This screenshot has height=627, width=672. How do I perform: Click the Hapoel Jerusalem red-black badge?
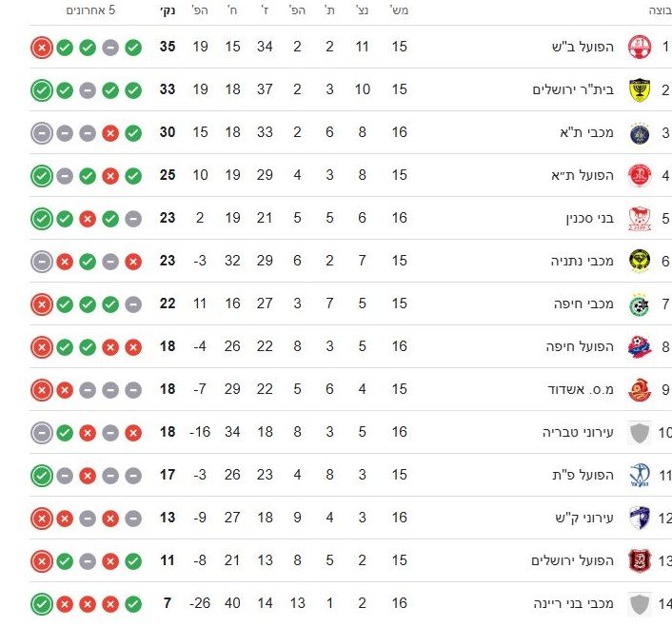coord(637,560)
